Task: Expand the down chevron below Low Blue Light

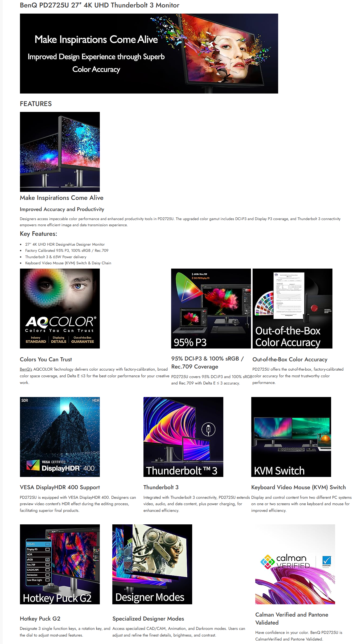Action: [39, 584]
